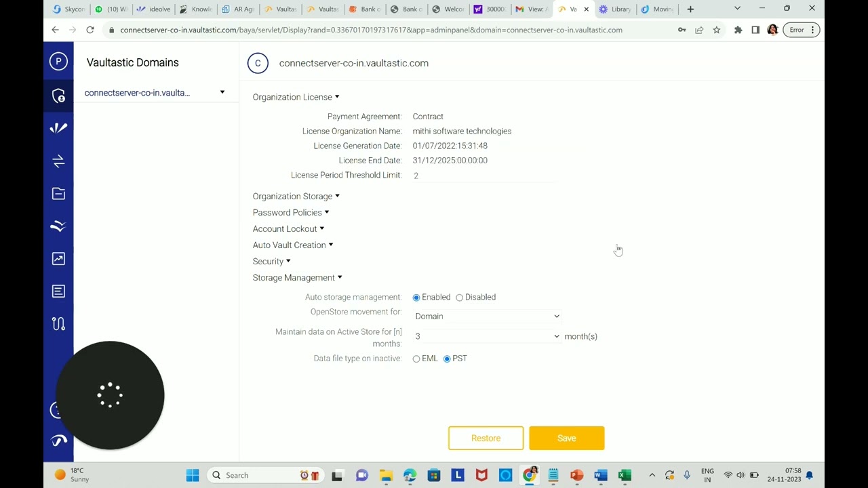Open the transfer arrows icon in sidebar
868x488 pixels.
(x=58, y=161)
